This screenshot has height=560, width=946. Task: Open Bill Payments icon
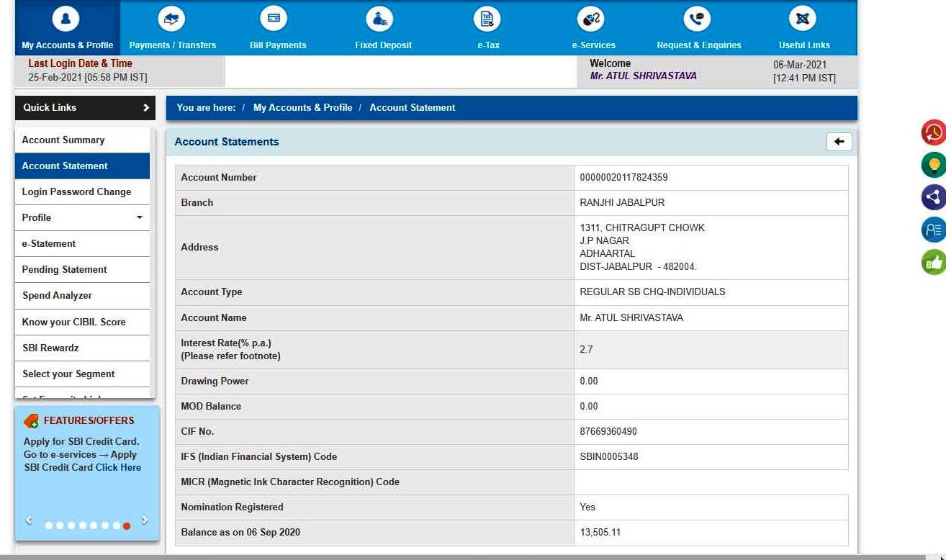(x=274, y=19)
